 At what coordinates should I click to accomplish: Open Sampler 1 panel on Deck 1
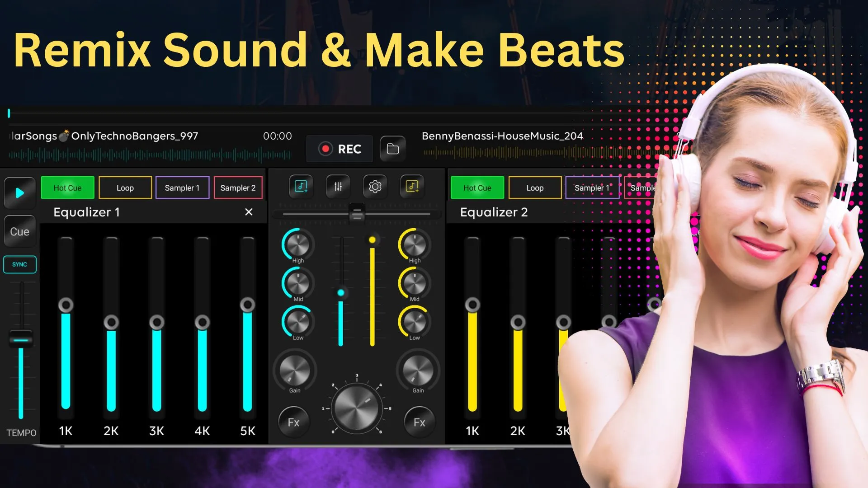(x=182, y=187)
